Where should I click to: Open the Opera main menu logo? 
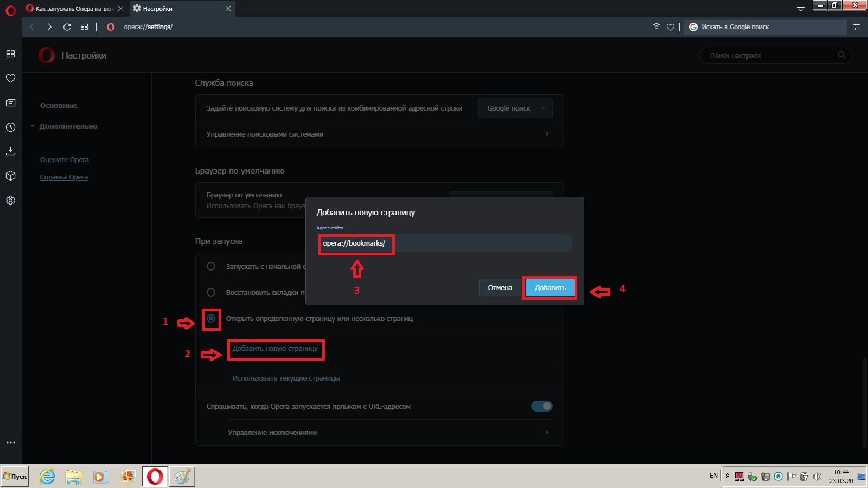point(10,10)
